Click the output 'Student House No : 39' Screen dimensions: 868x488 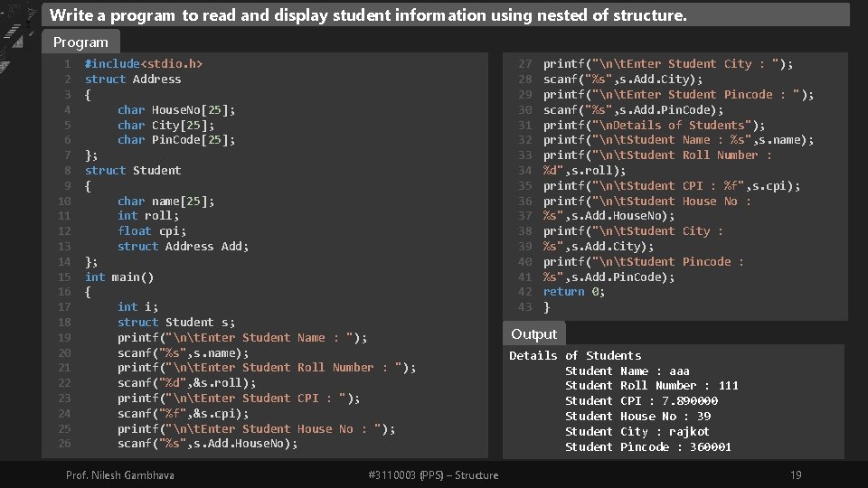click(637, 416)
